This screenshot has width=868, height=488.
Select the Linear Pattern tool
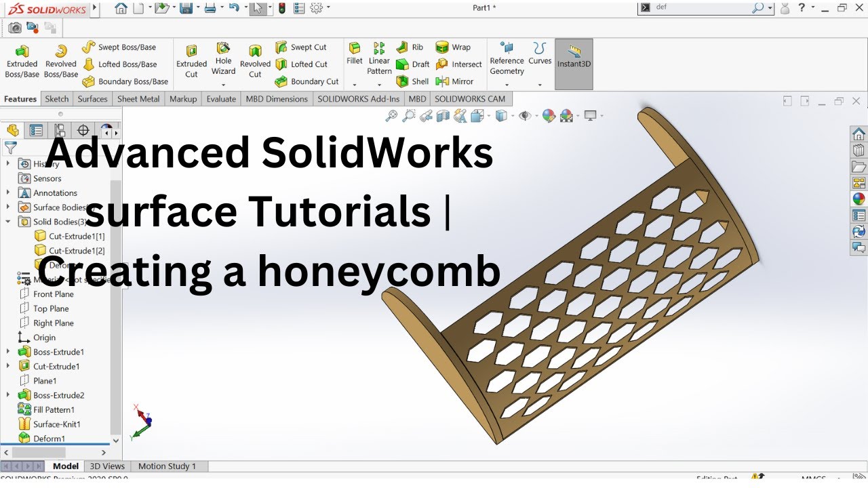point(379,58)
